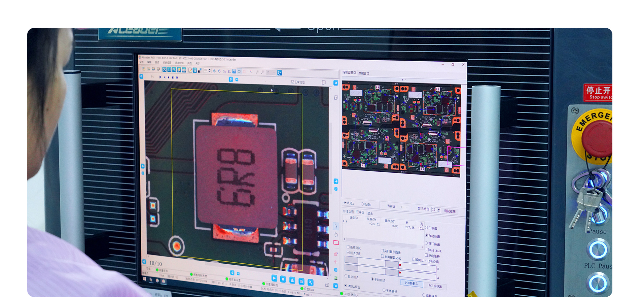Go to previous record navigation arrow
Viewport: 644px width, 297px height.
(165, 77)
